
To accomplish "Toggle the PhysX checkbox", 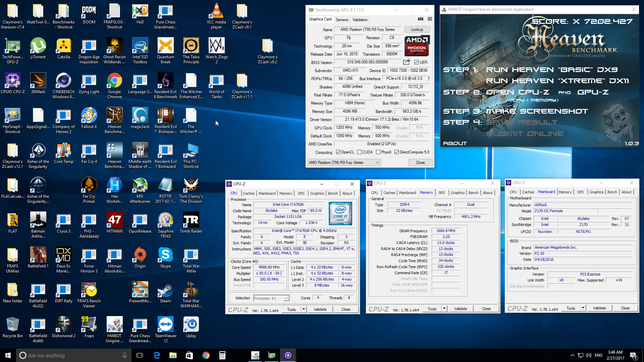I will click(378, 152).
